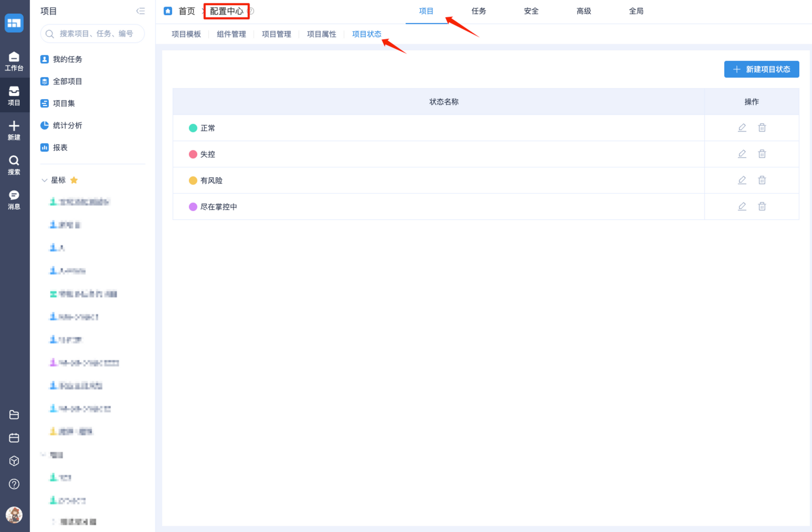
Task: Open the calendar icon in left sidebar
Action: pyautogui.click(x=14, y=438)
